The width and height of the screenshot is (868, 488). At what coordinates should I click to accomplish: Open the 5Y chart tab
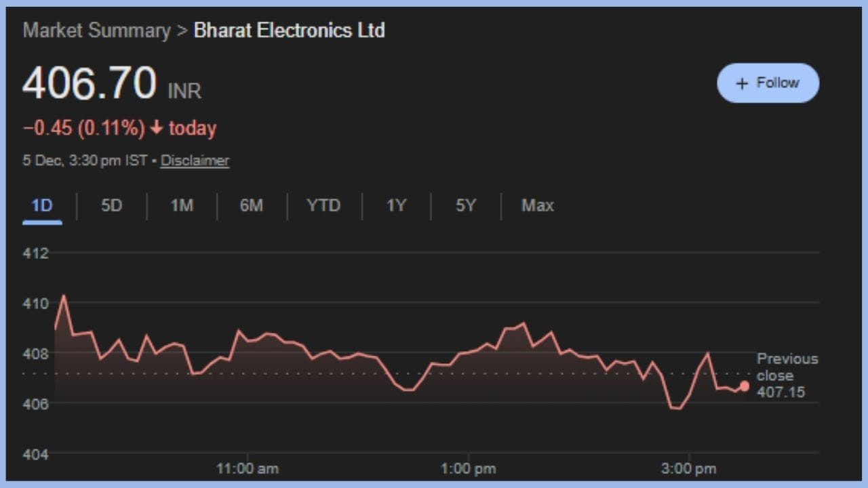[466, 205]
